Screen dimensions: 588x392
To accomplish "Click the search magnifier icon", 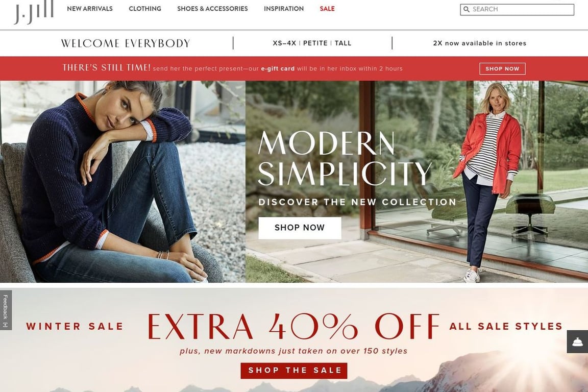I will 466,9.
